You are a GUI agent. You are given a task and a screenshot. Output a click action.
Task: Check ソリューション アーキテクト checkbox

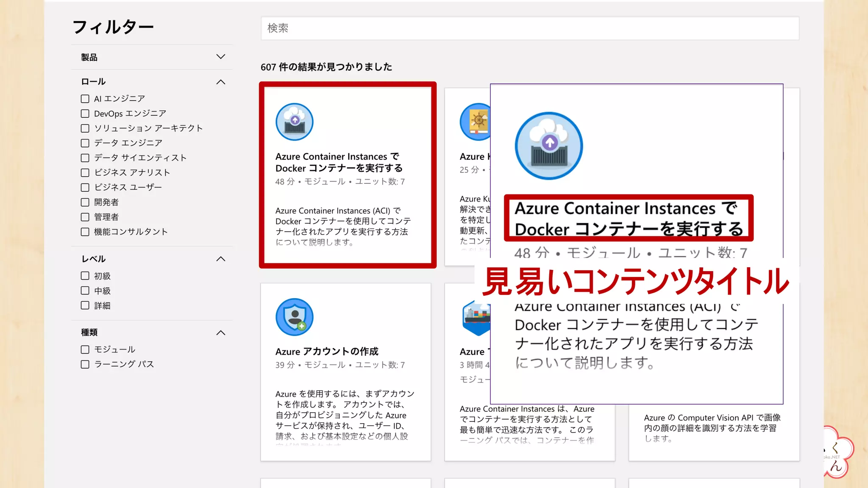pos(85,128)
